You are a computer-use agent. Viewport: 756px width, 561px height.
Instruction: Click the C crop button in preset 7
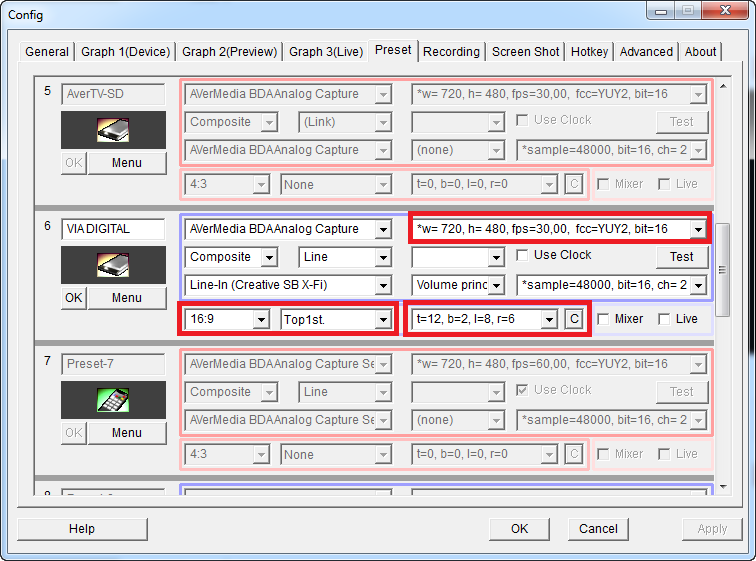(x=574, y=454)
